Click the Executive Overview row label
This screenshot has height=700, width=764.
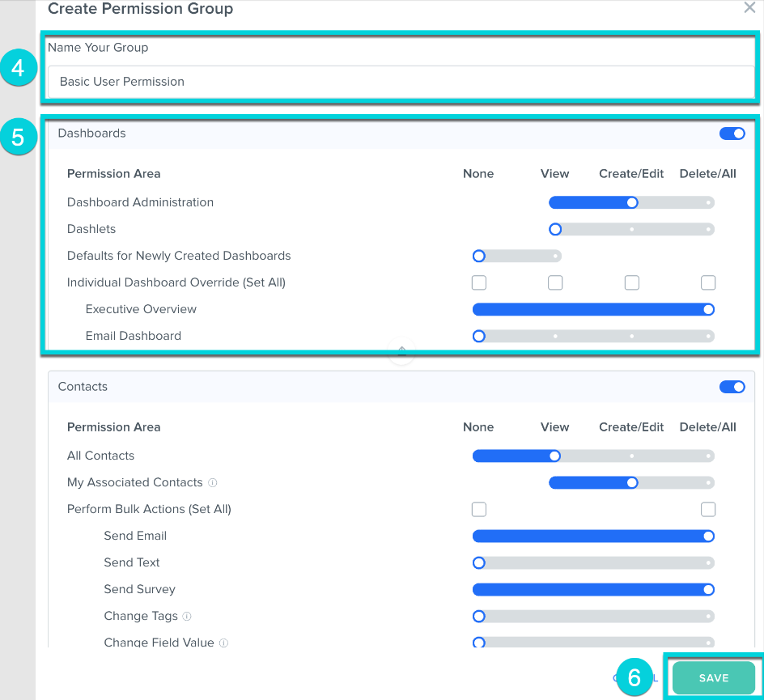pyautogui.click(x=141, y=309)
